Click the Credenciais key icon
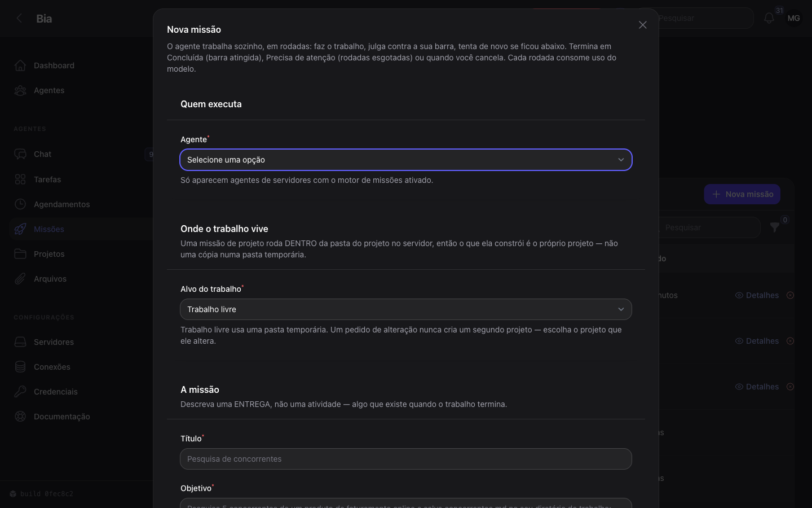The image size is (812, 508). tap(20, 392)
